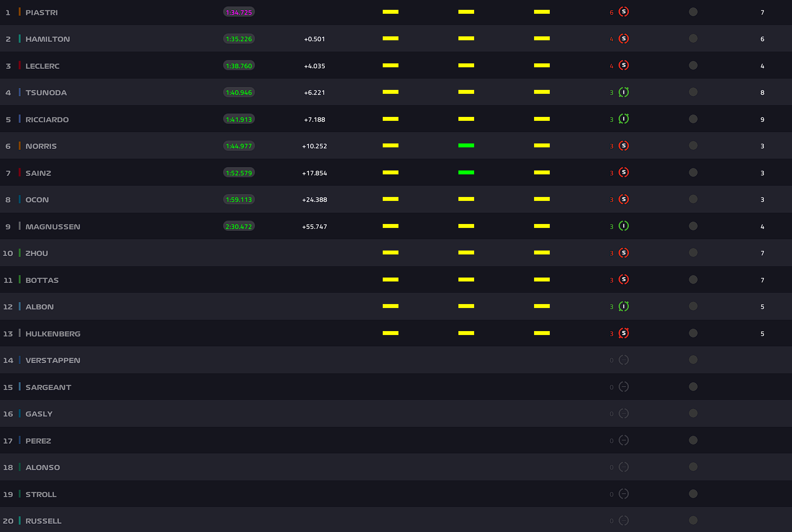Viewport: 792px width, 532px height.
Task: Select the GASLY driver name
Action: [x=39, y=414]
